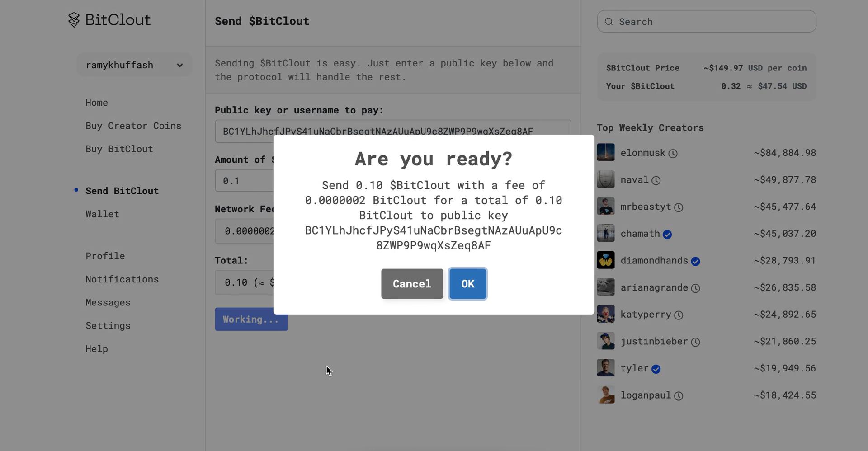Click clock icon beside arianagrande
The image size is (868, 451).
[695, 288]
